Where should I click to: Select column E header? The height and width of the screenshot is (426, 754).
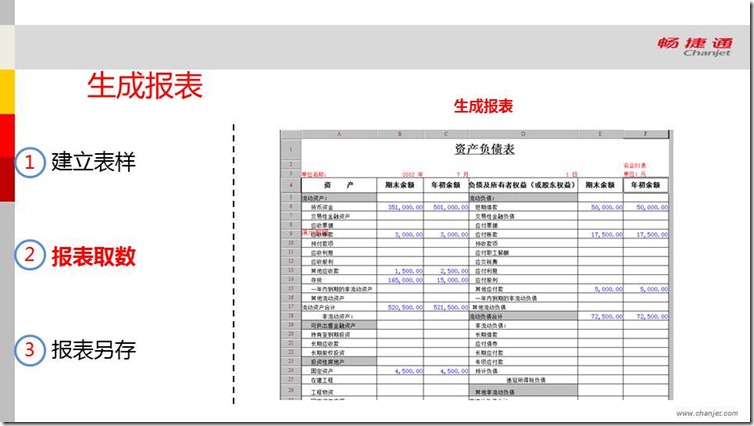600,134
